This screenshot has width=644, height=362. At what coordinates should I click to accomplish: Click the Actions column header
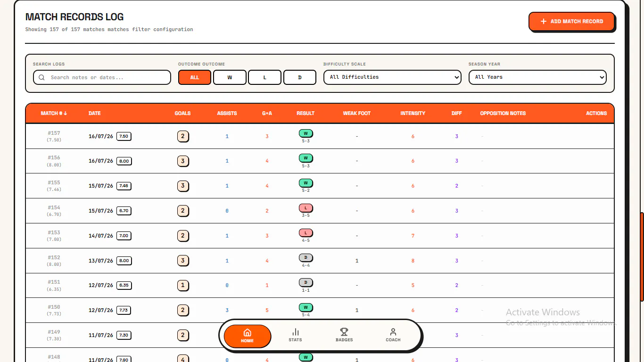coord(596,113)
